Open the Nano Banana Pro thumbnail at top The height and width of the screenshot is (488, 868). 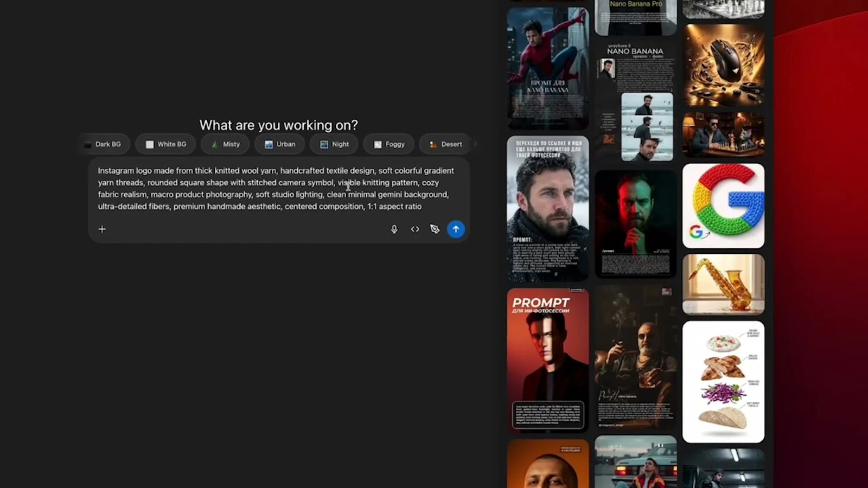pyautogui.click(x=636, y=17)
